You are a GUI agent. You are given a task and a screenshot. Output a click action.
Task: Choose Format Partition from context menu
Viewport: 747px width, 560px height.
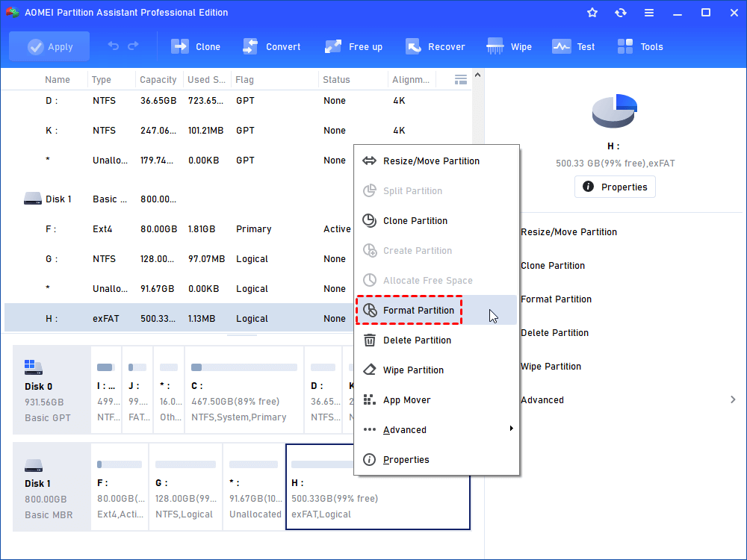(x=418, y=311)
